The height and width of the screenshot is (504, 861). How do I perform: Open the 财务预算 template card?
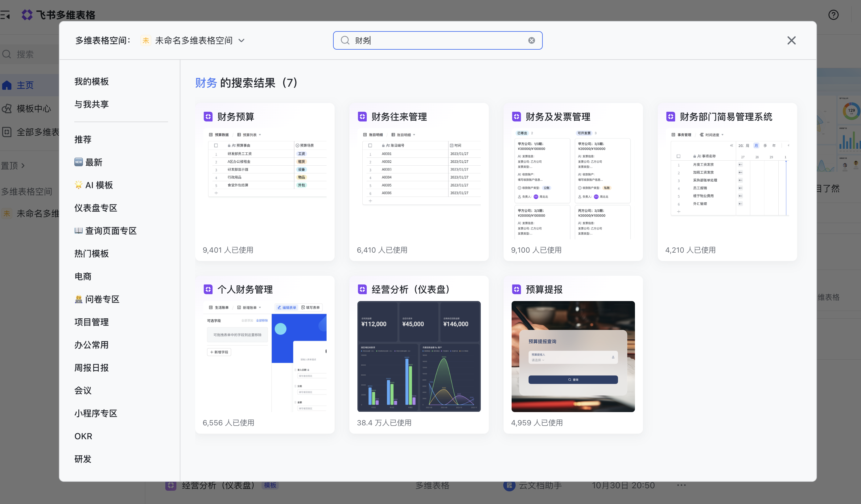[x=265, y=181]
